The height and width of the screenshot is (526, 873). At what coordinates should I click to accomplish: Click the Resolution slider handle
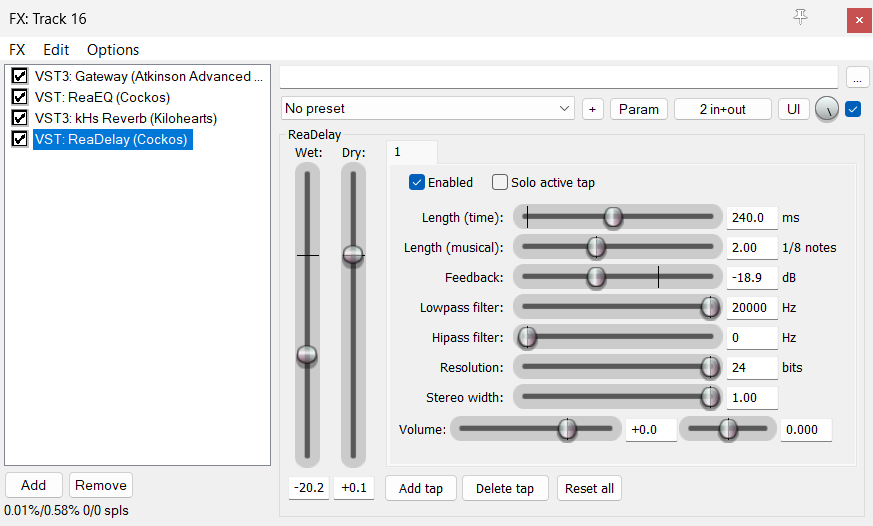pos(710,367)
